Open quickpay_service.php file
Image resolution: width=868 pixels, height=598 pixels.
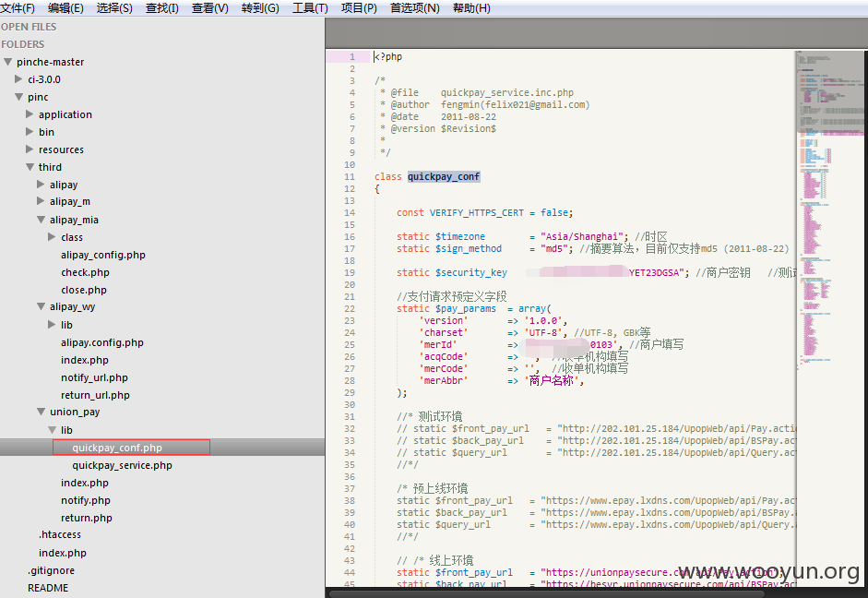tap(122, 465)
